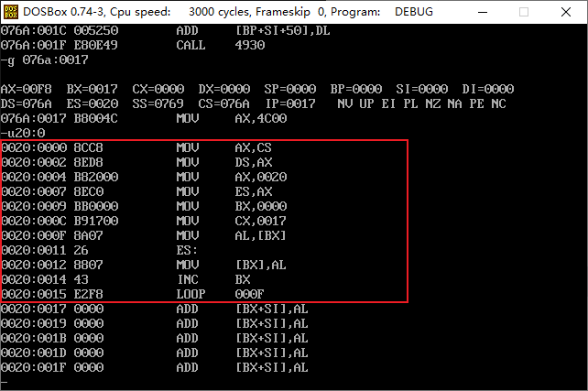This screenshot has width=588, height=391.
Task: Click the MOV AL,[BX] instruction line
Action: pos(144,235)
